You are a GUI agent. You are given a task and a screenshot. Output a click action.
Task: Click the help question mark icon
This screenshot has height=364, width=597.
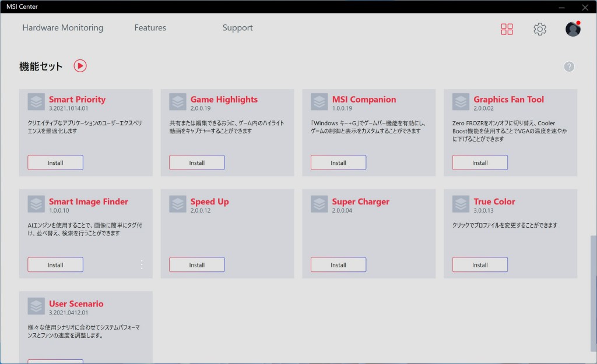tap(569, 66)
